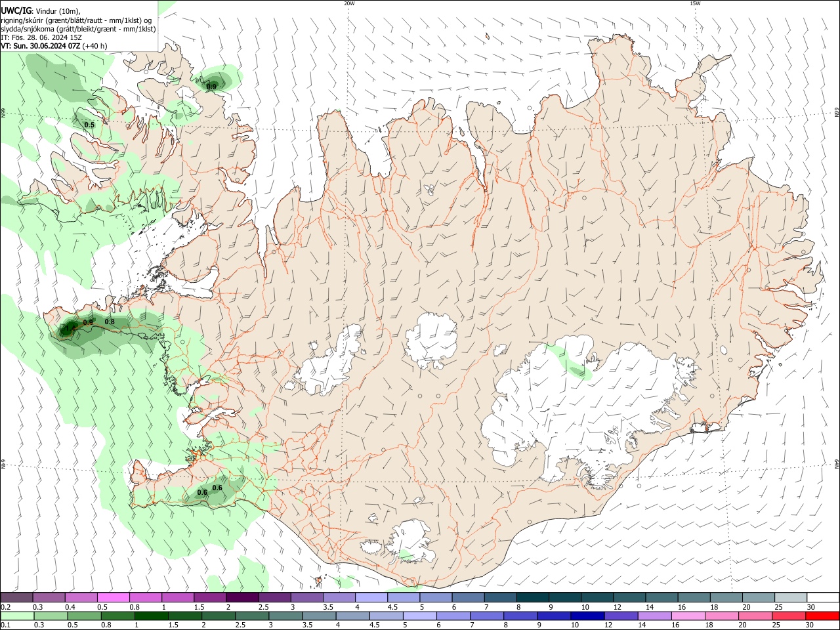The image size is (840, 630).
Task: Pick the white 30+ snow swatch
Action: [823, 597]
